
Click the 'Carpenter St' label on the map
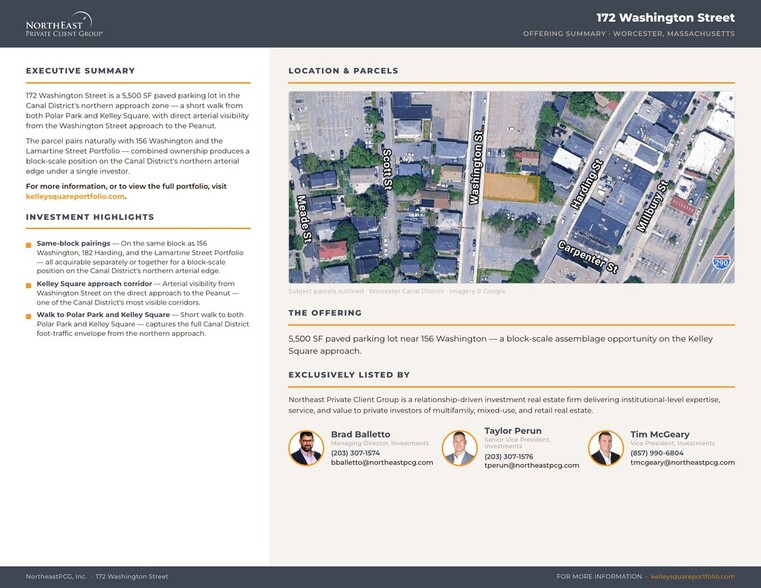(x=588, y=257)
